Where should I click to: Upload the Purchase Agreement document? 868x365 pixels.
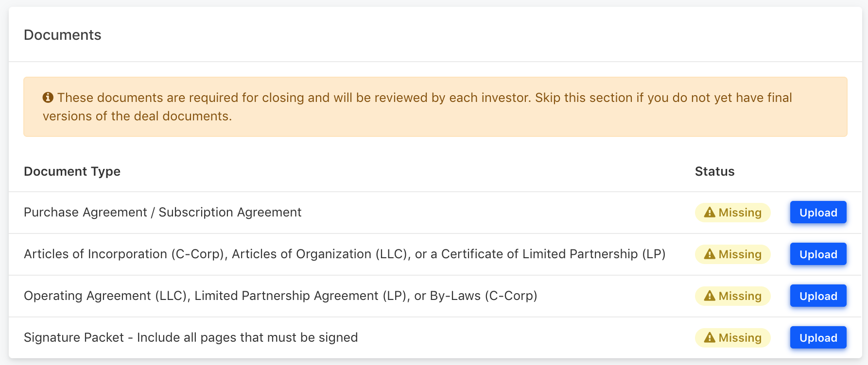click(x=818, y=212)
